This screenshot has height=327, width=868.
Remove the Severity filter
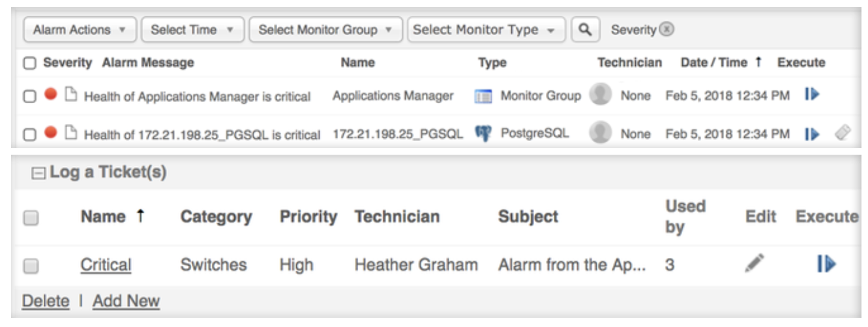coord(666,29)
